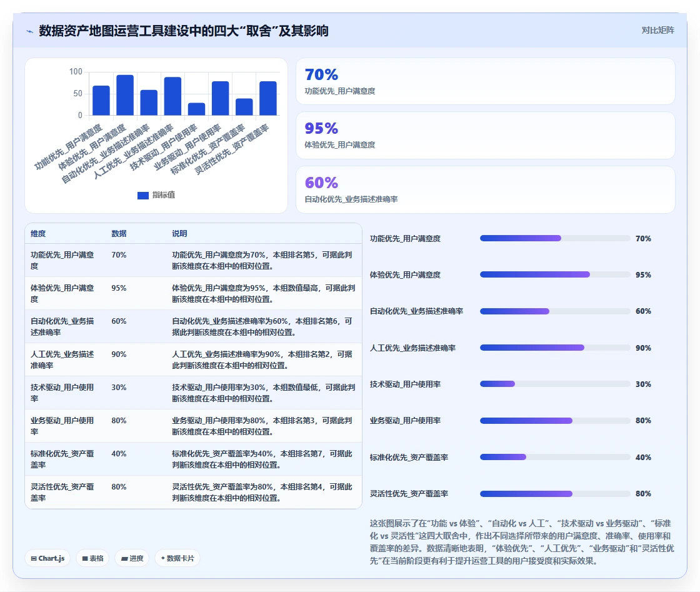Click description text mentioning 本组排名第6
The width and height of the screenshot is (700, 592).
(262, 326)
